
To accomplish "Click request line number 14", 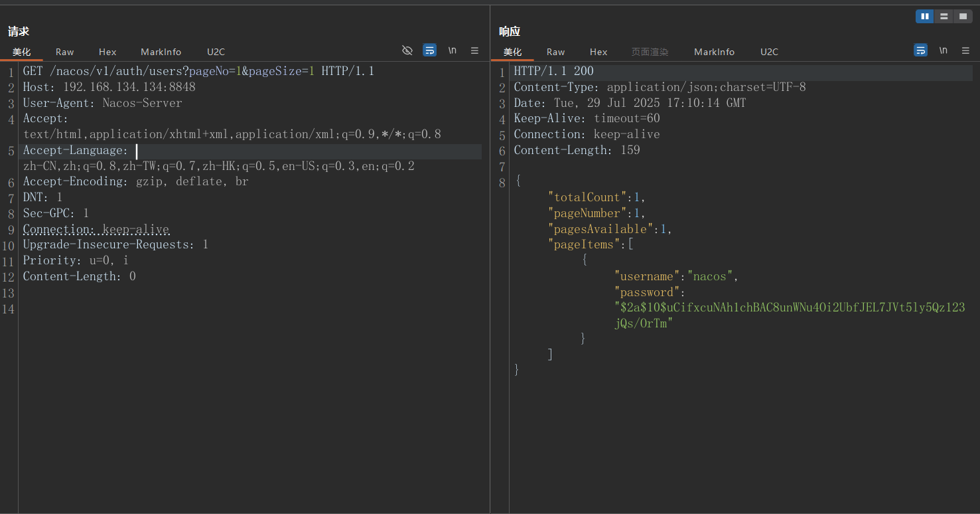I will pos(8,309).
